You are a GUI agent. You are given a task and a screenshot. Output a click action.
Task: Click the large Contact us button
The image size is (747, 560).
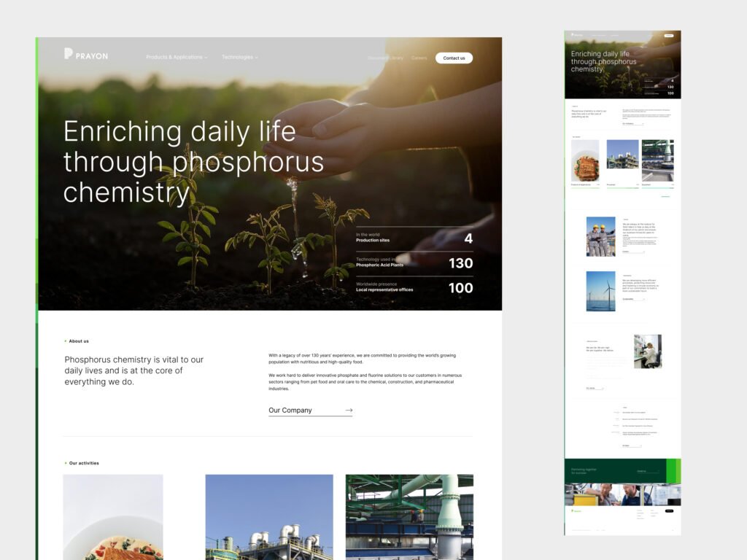tap(454, 58)
